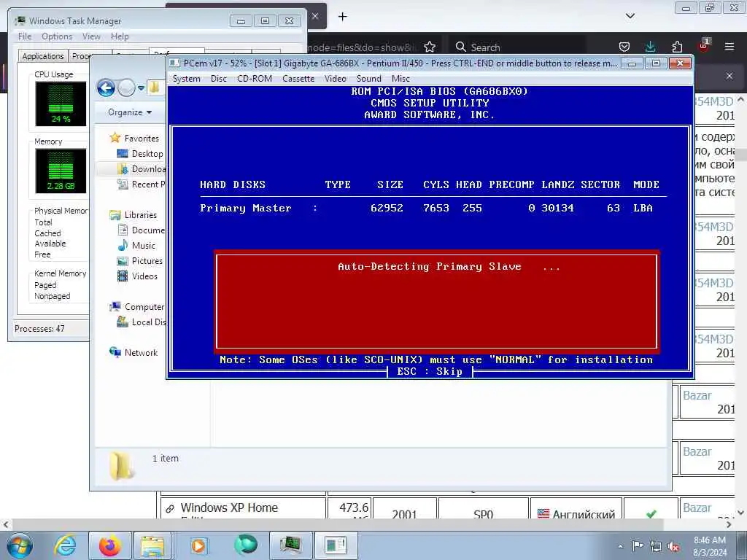
Task: Open Windows Media Player taskbar icon
Action: pyautogui.click(x=198, y=545)
